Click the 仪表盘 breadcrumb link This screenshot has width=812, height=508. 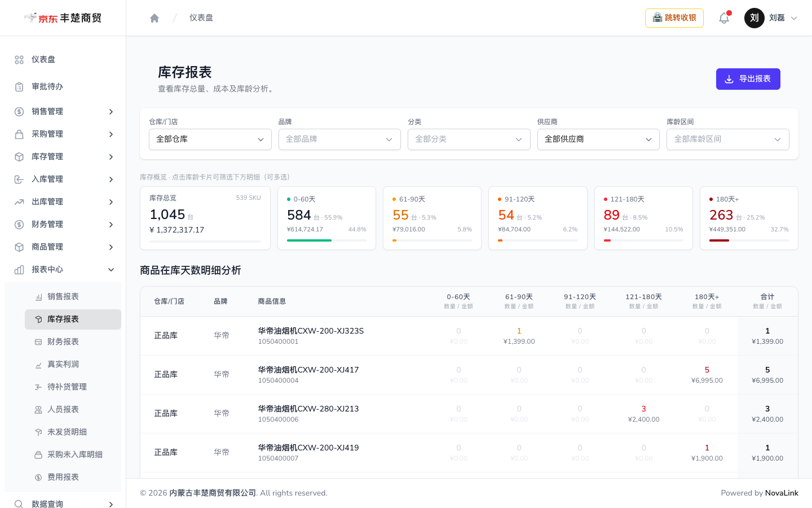coord(201,18)
